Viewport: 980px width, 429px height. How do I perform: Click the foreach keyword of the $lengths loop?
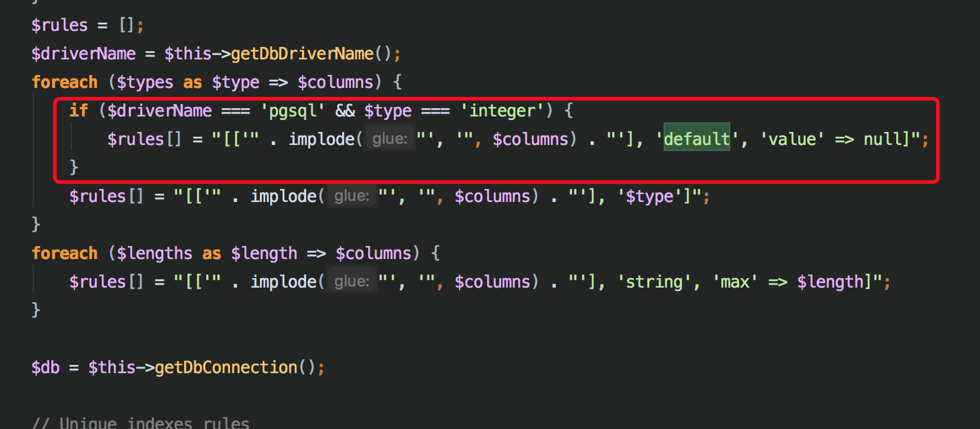coord(64,254)
